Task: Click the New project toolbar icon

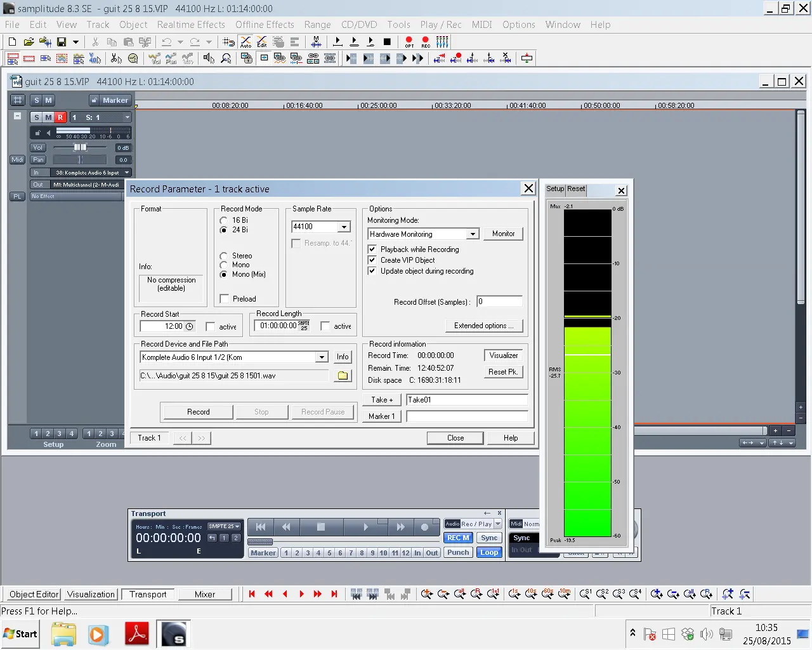Action: tap(12, 42)
